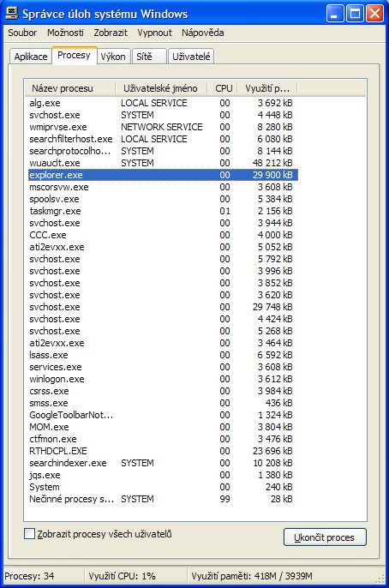Select the Procesy tab
Image resolution: width=389 pixels, height=588 pixels.
pos(74,55)
